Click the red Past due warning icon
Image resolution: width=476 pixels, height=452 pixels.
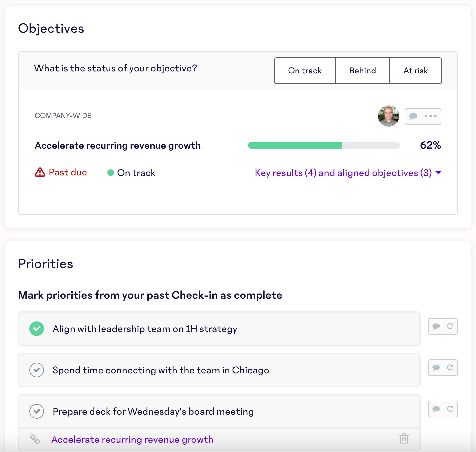coord(40,172)
